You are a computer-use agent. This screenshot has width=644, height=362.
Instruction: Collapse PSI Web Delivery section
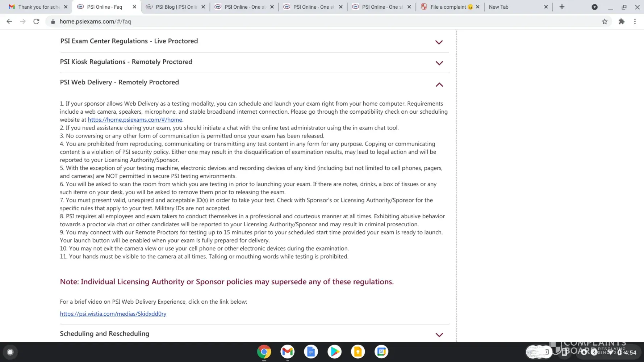click(x=439, y=85)
